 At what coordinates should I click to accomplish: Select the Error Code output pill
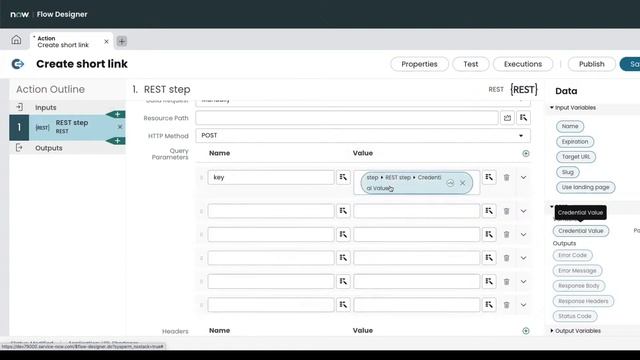pyautogui.click(x=572, y=256)
